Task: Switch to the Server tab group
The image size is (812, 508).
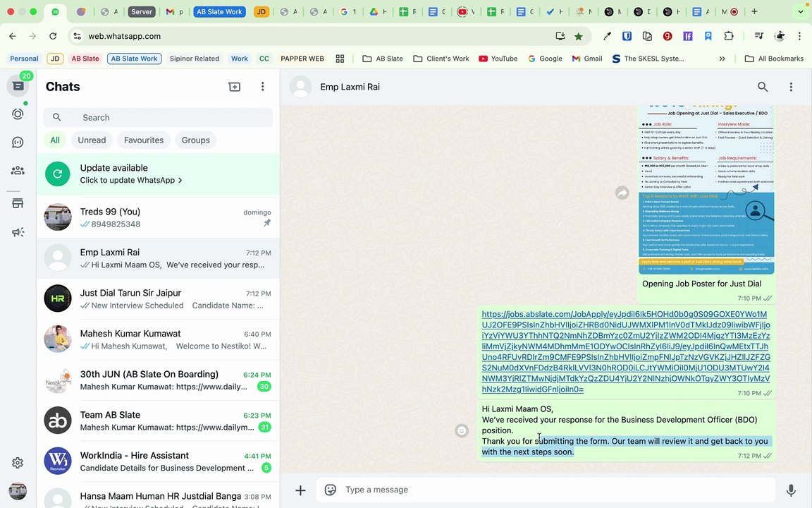Action: (142, 11)
